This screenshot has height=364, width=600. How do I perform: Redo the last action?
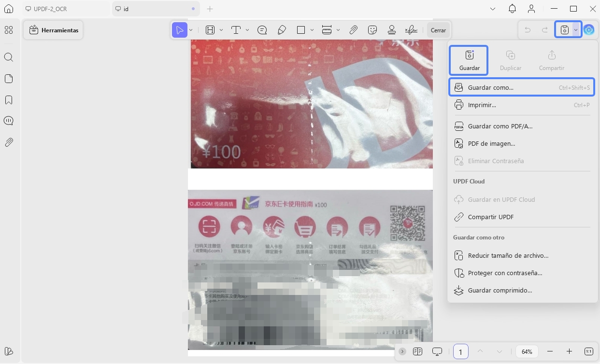tap(545, 30)
